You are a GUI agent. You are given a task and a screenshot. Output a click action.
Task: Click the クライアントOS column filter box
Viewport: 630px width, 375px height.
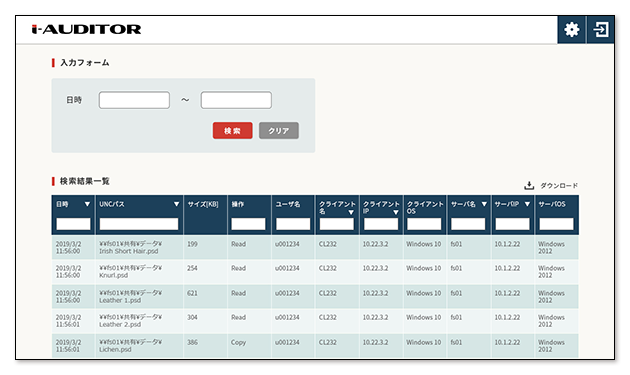pyautogui.click(x=424, y=224)
